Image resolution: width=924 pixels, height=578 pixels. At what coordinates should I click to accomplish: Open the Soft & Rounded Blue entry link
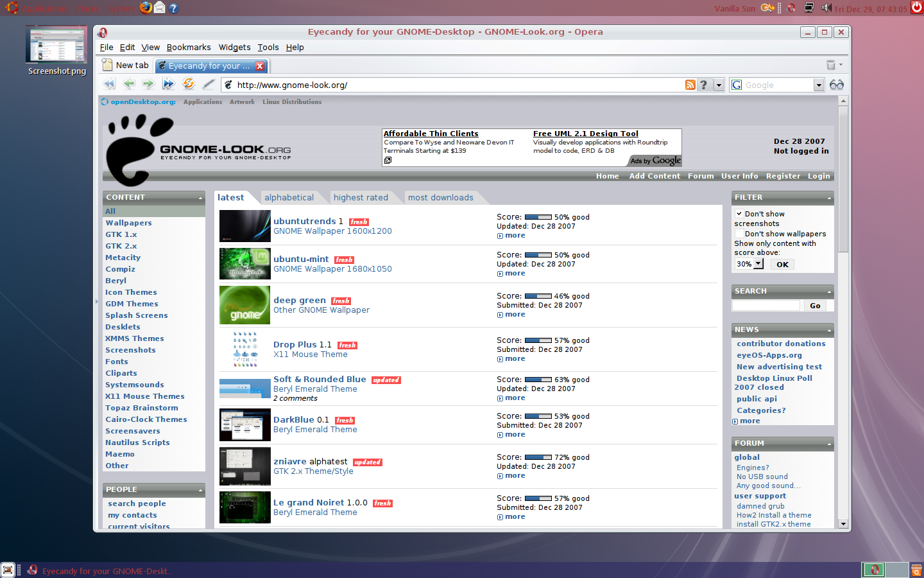(x=320, y=380)
